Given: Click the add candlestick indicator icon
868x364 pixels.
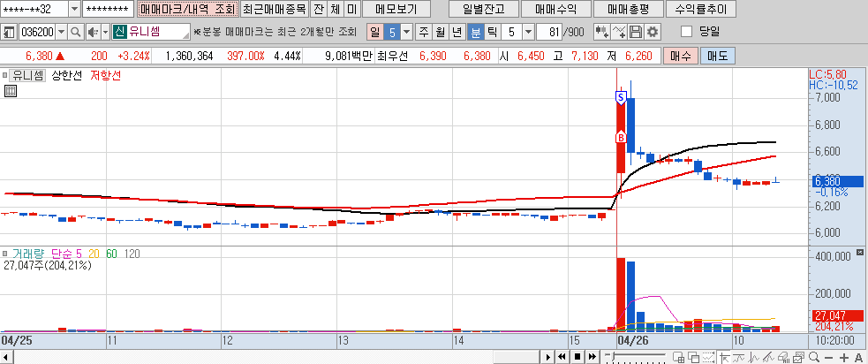Looking at the screenshot, I should pos(601,33).
